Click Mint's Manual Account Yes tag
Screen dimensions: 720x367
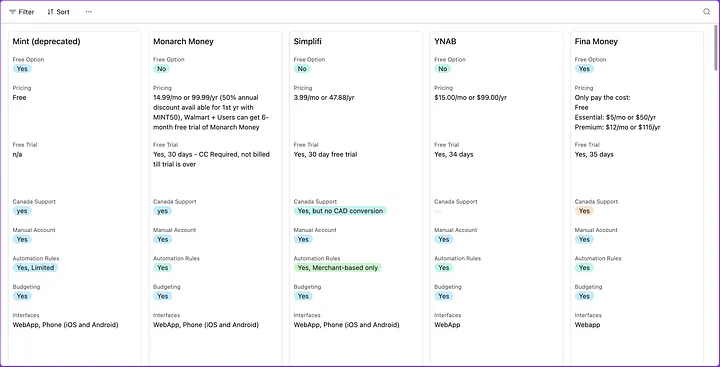(22, 239)
